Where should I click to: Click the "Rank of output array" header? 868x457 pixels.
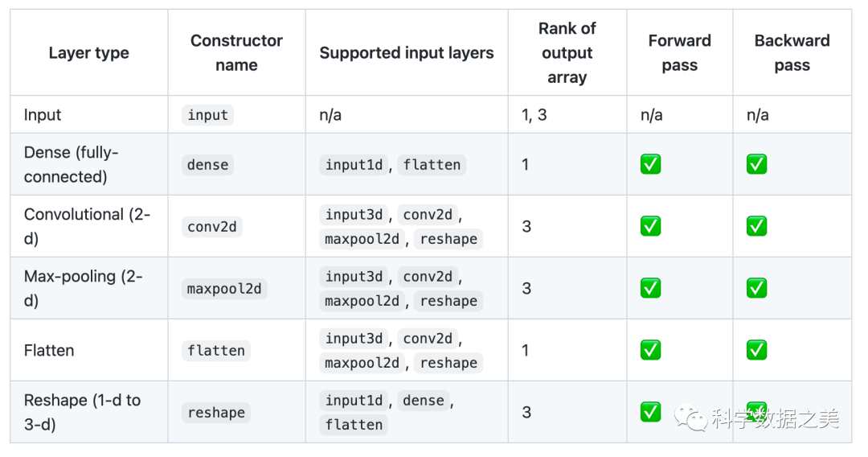[567, 53]
